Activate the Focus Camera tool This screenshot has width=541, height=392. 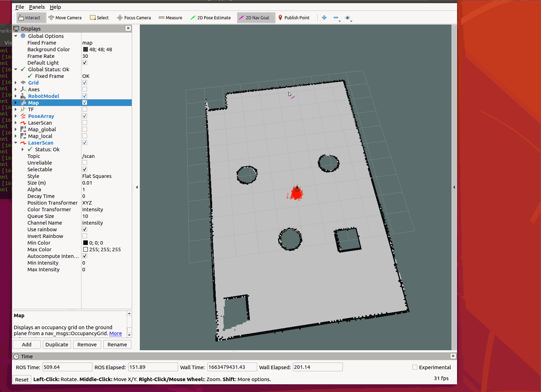click(134, 18)
